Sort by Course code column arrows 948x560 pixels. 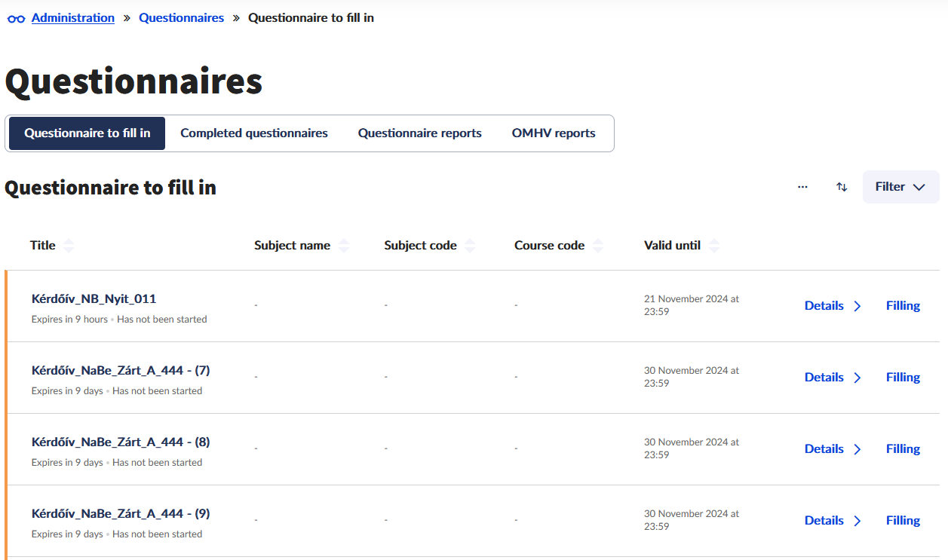[598, 246]
